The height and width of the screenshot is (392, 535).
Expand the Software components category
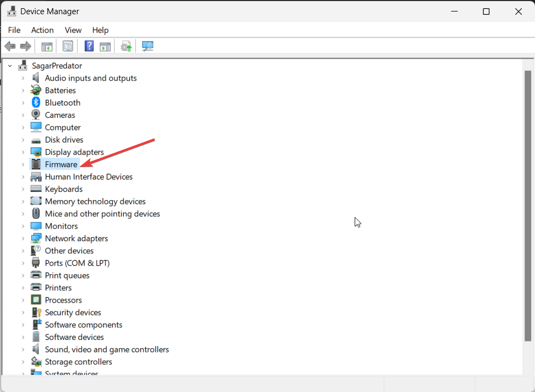point(23,325)
